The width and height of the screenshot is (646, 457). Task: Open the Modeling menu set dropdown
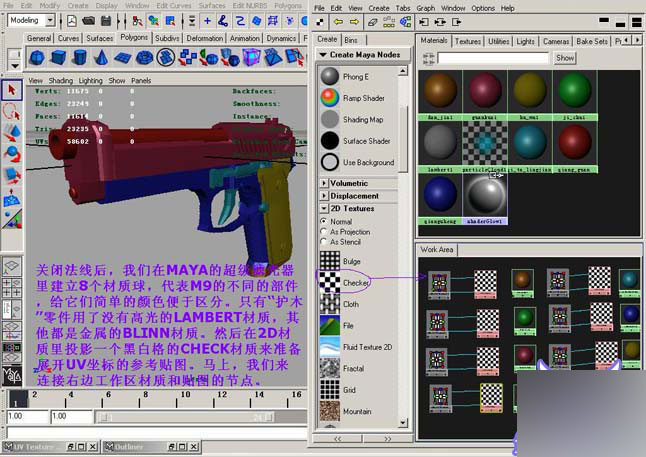(x=50, y=20)
